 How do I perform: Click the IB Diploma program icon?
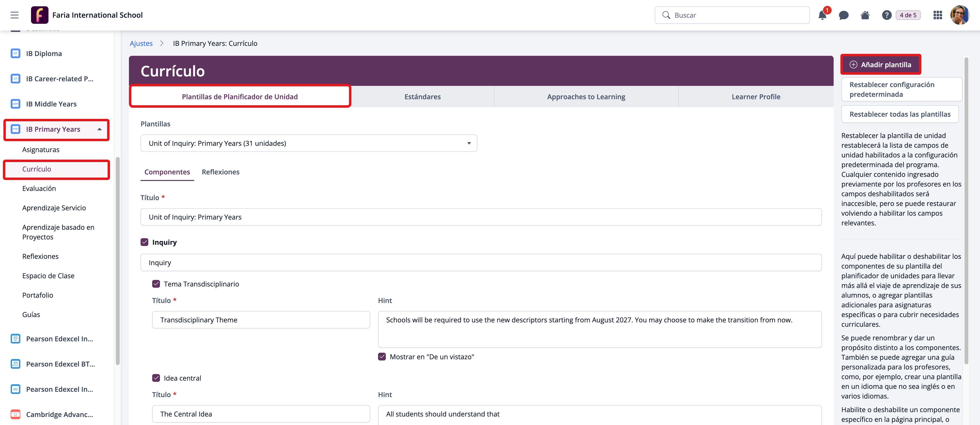[x=16, y=53]
